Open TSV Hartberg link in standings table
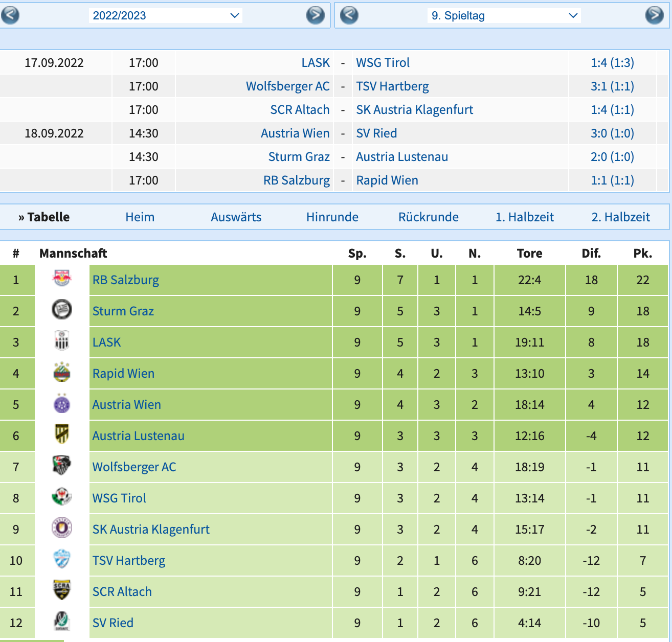This screenshot has width=672, height=642. click(129, 561)
